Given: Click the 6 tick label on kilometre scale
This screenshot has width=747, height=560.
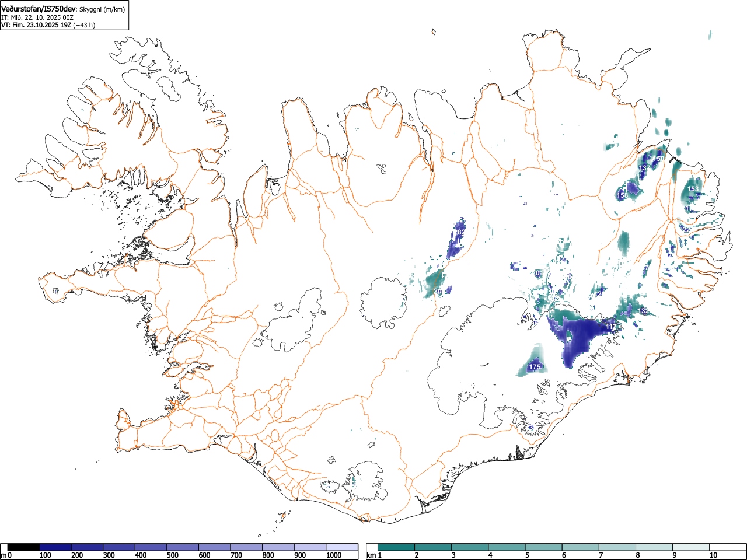Looking at the screenshot, I should [564, 555].
